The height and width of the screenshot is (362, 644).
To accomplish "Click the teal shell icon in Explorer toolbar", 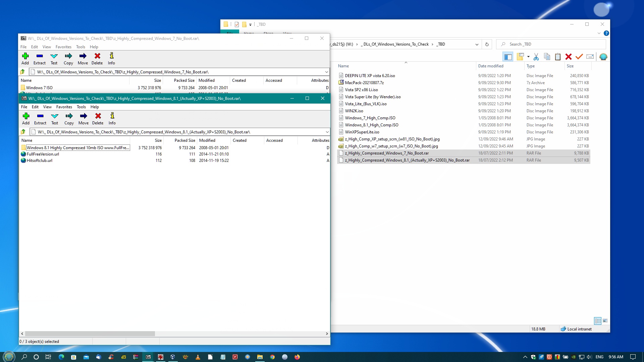I will coord(603,57).
